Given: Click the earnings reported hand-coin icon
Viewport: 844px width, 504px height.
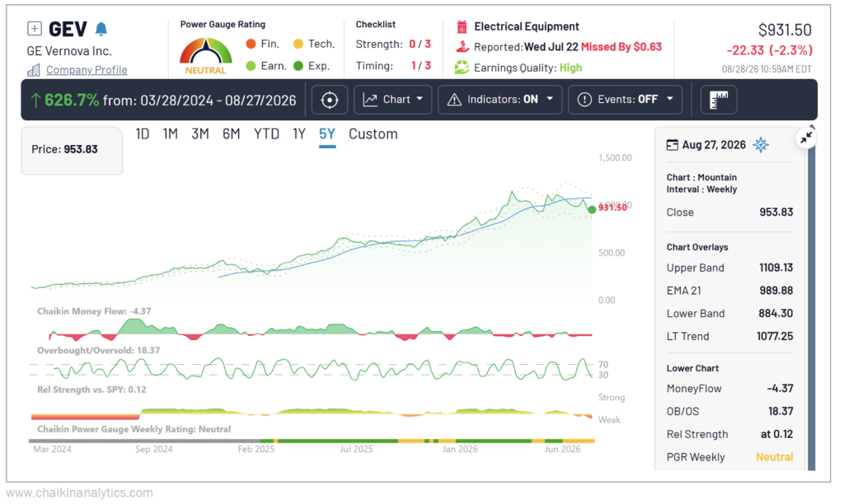Looking at the screenshot, I should pos(462,47).
